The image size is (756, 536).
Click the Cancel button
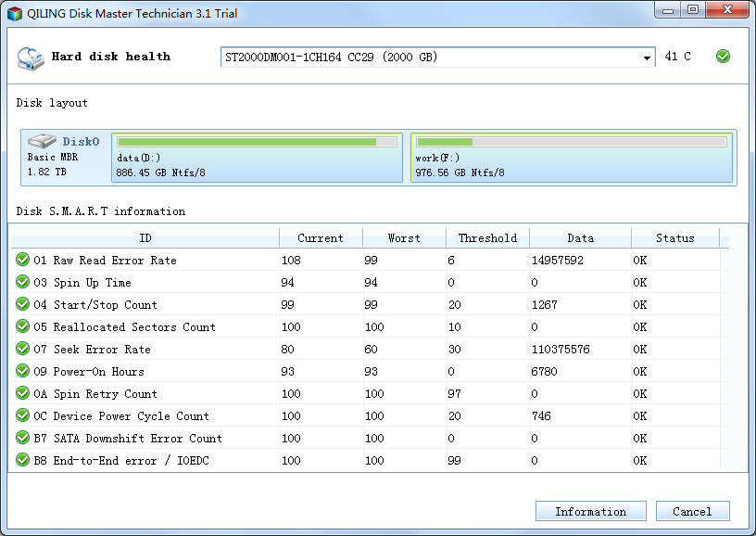pos(692,511)
